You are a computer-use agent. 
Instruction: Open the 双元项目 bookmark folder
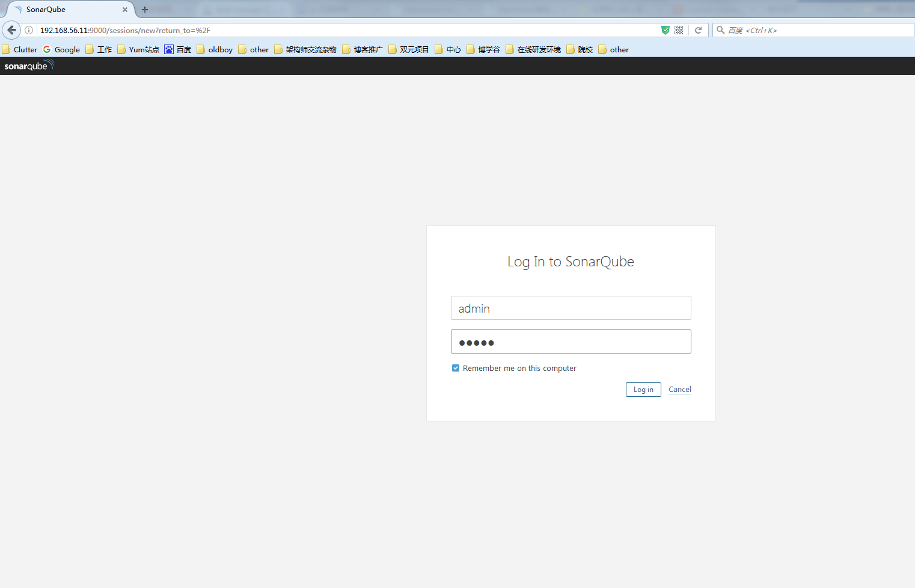tap(409, 49)
